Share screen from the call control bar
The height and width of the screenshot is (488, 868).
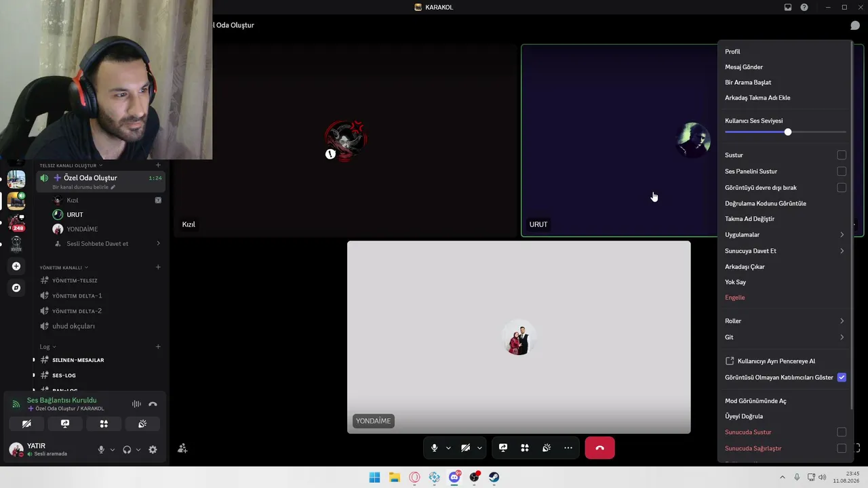[x=503, y=448]
